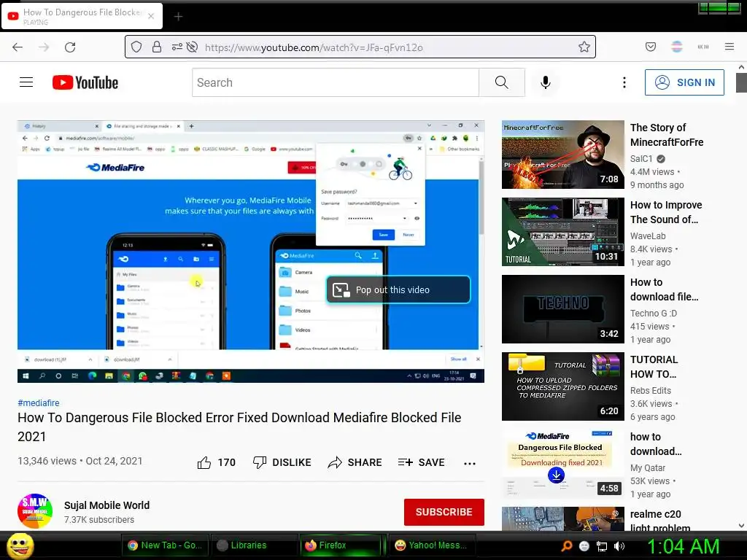Open the WaveLab channel name
Viewport: 747px width, 560px height.
point(648,236)
